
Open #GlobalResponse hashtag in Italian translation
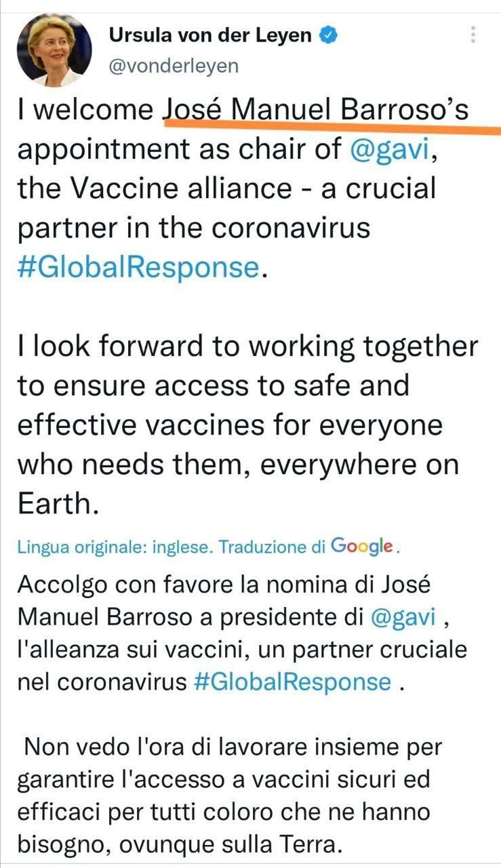pyautogui.click(x=292, y=681)
